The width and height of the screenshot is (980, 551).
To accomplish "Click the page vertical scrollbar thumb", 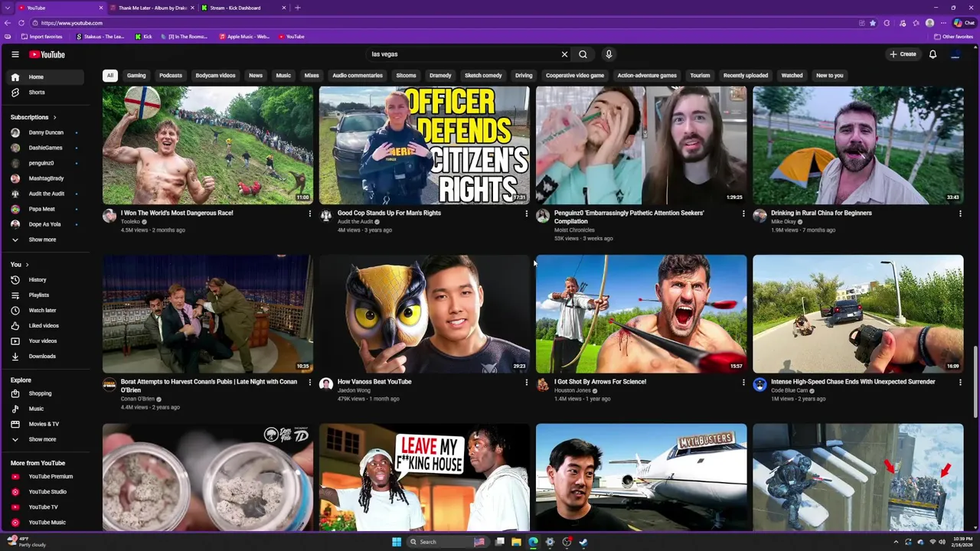I will (x=975, y=382).
